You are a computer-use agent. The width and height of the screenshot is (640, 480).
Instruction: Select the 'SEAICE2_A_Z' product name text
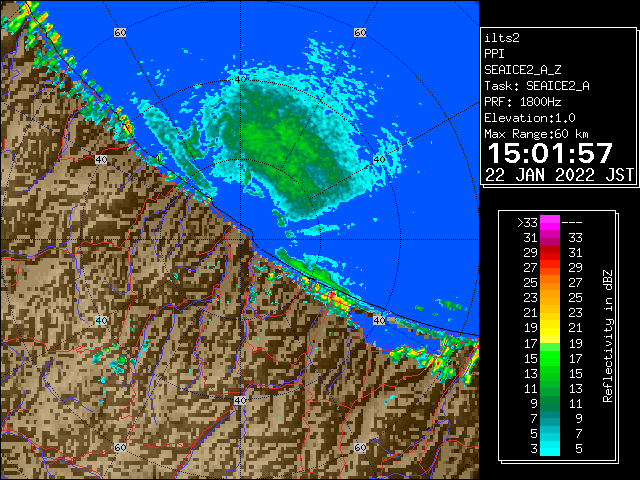[523, 70]
